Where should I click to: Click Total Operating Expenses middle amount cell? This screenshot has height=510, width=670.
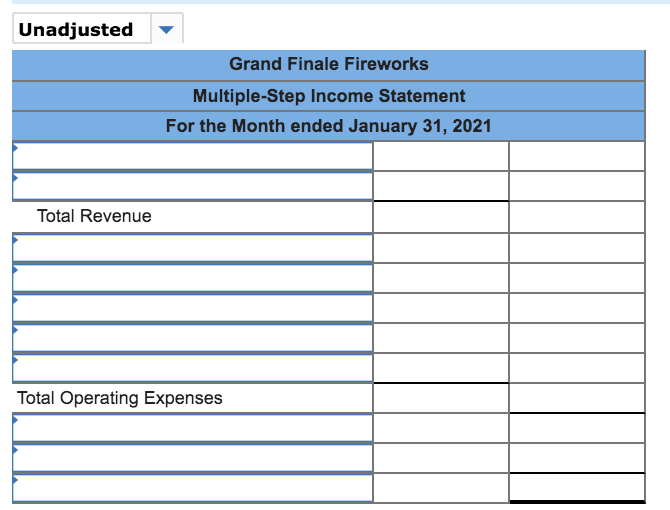pos(441,398)
